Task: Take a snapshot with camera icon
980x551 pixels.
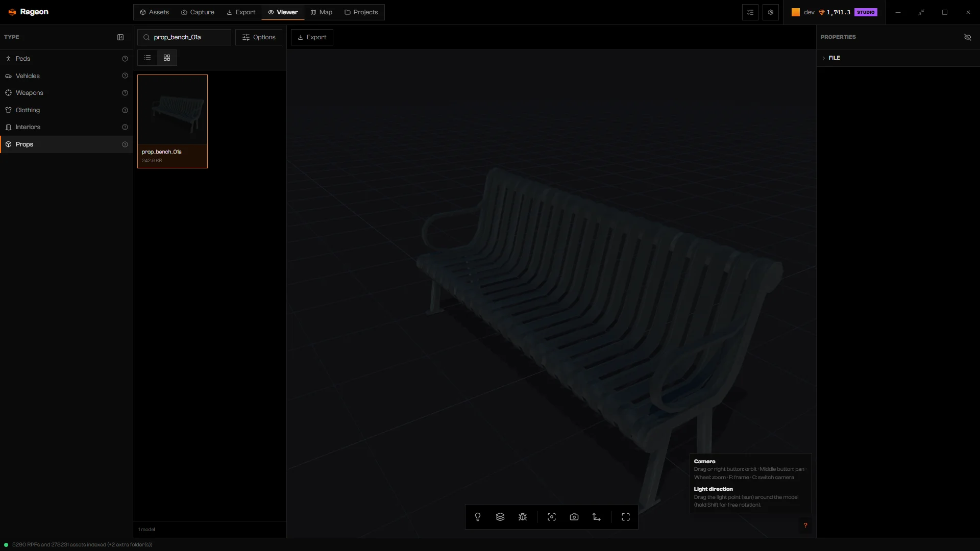Action: (x=574, y=517)
